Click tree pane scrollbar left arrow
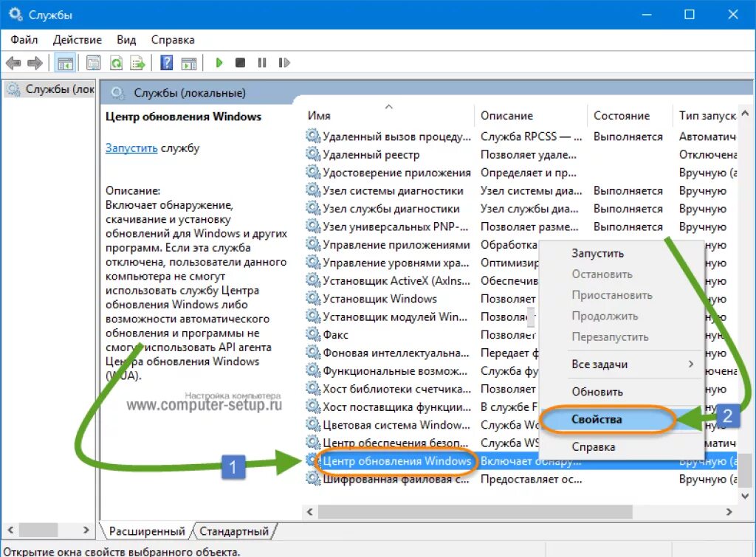This screenshot has width=756, height=557. 10,530
